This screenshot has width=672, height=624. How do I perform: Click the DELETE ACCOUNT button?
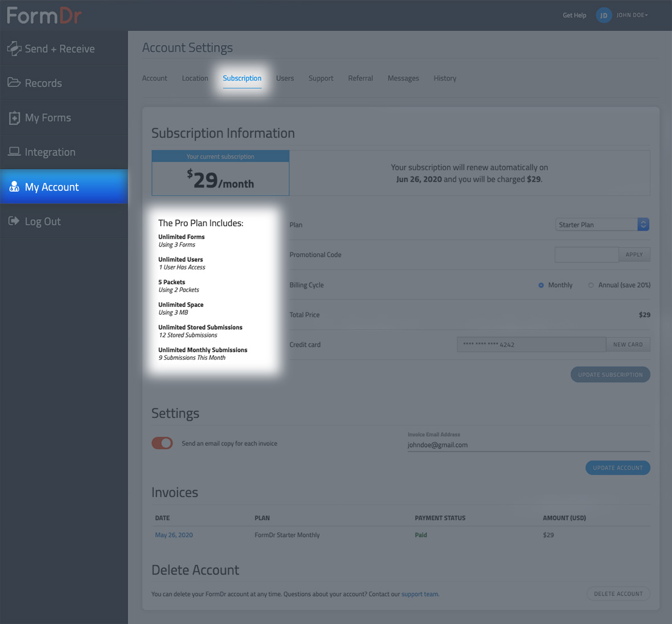[x=618, y=594]
